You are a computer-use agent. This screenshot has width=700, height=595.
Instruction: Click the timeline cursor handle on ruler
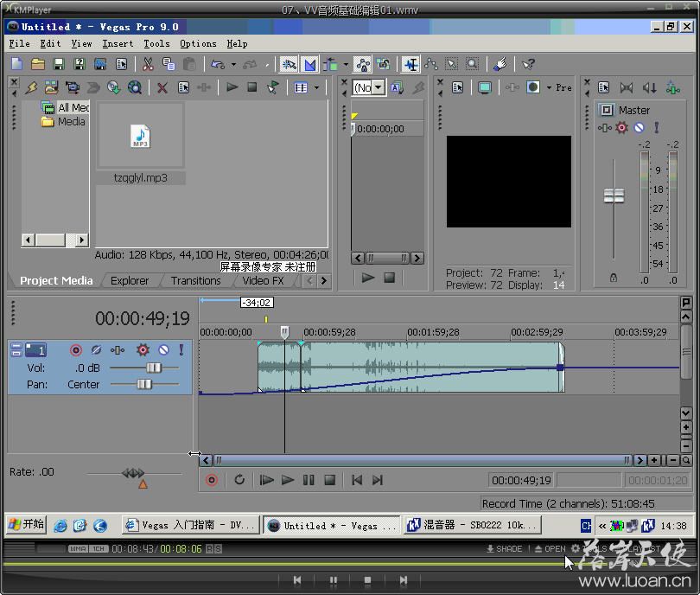284,331
